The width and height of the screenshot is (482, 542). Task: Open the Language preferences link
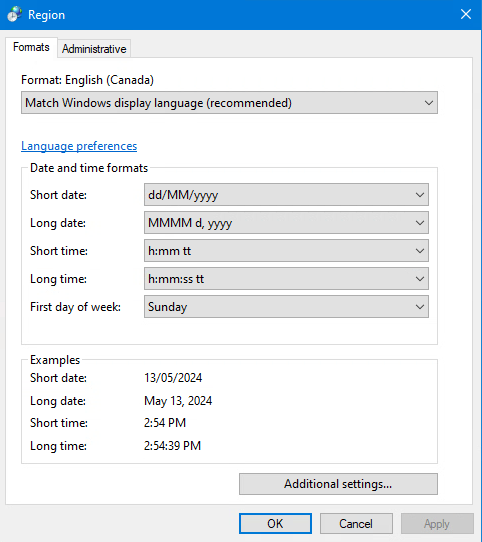(x=79, y=146)
